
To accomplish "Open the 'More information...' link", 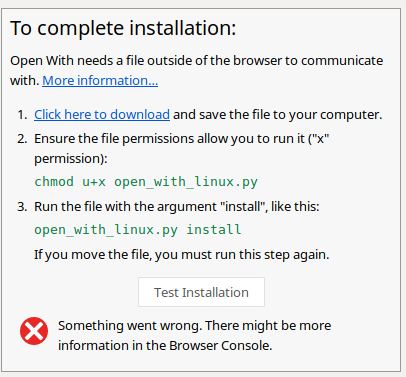I will click(x=100, y=81).
